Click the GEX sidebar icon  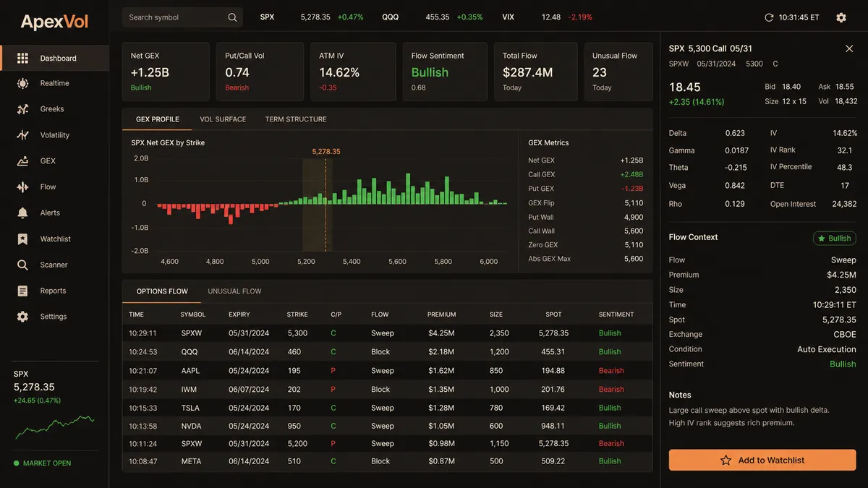tap(22, 161)
